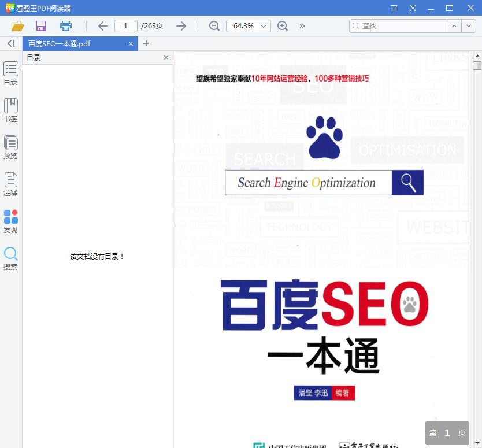Maximize the PDF reader window

click(x=450, y=8)
